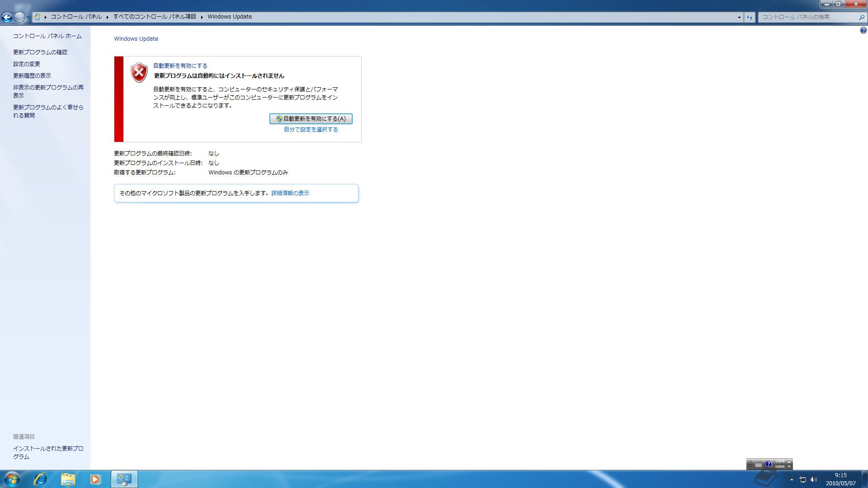Click the forward navigation arrow button
This screenshot has height=488, width=868.
(x=19, y=17)
